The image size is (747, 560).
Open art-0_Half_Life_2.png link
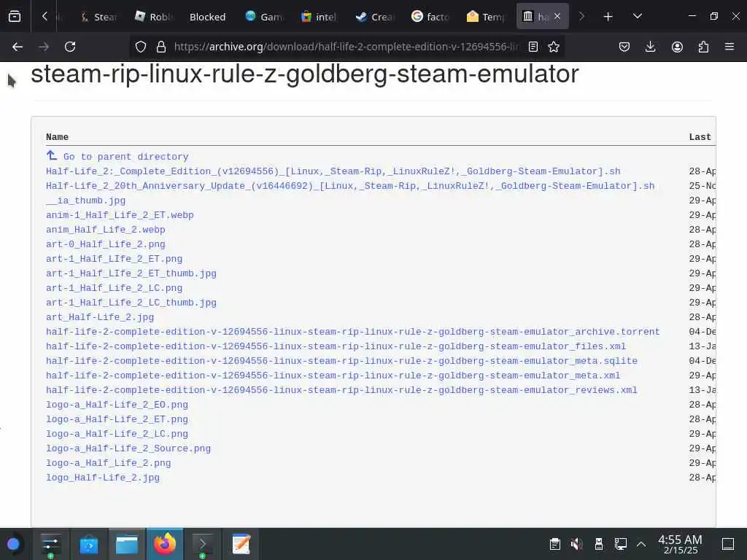point(105,244)
